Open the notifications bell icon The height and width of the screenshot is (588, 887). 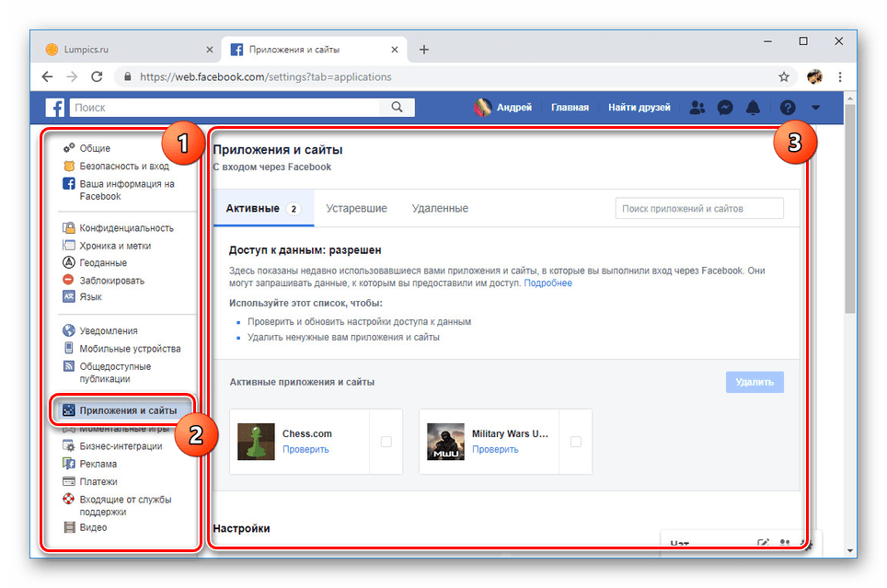753,108
